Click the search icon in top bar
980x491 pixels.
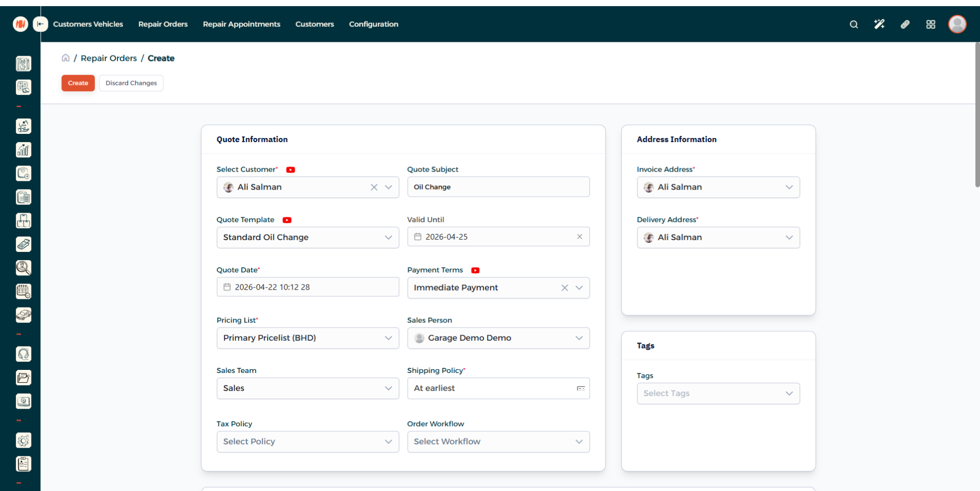coord(853,25)
